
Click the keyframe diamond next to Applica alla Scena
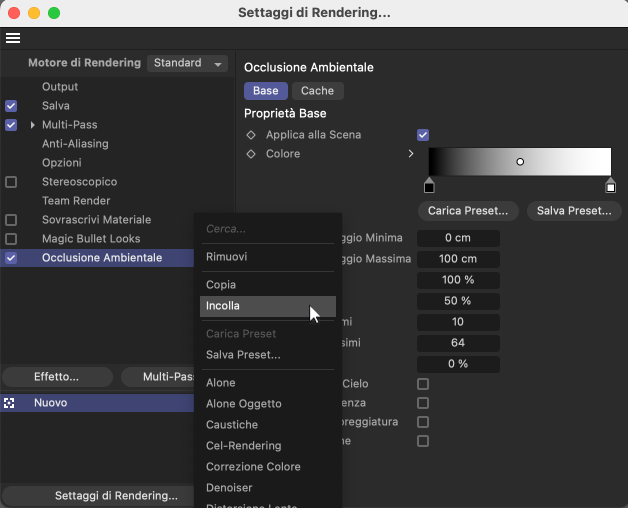[x=251, y=135]
